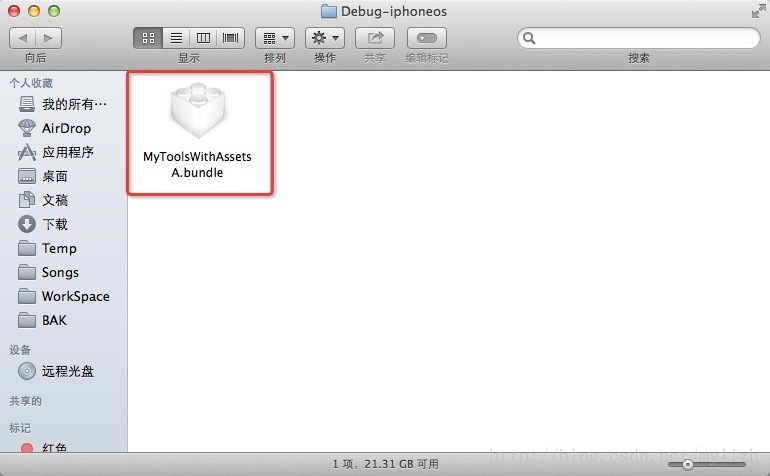770x476 pixels.
Task: Click the share (共享) toolbar button
Action: [x=375, y=38]
